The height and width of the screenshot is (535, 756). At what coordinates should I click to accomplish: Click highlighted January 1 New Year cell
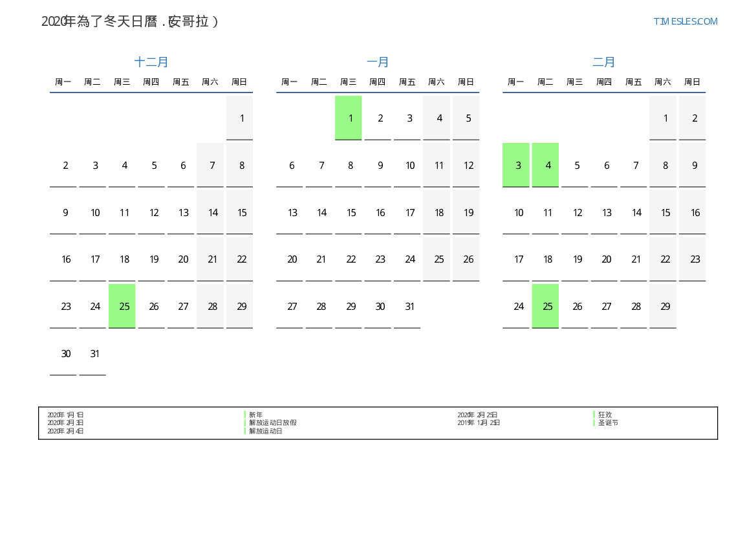[x=349, y=118]
